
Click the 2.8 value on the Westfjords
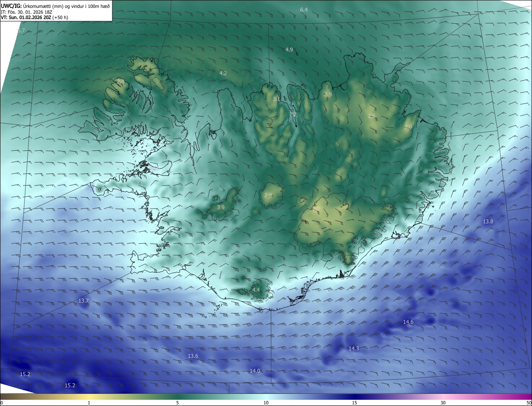121,82
